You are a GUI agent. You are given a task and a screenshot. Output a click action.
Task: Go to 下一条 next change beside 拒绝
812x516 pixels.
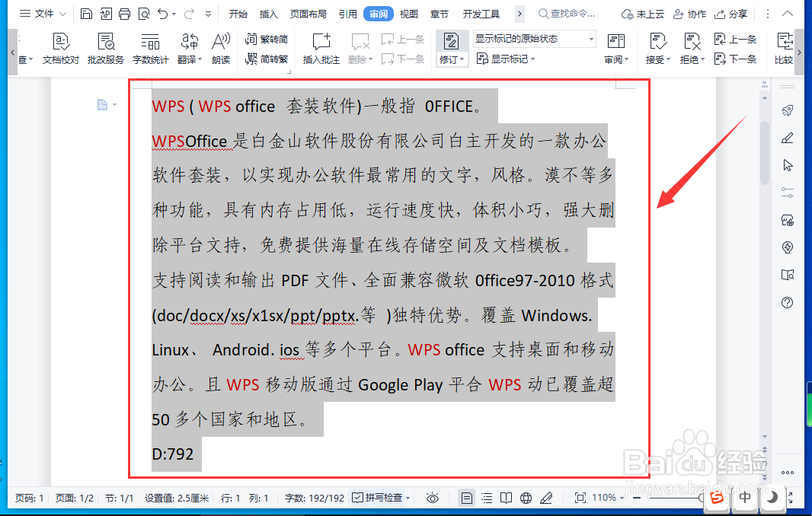point(735,59)
